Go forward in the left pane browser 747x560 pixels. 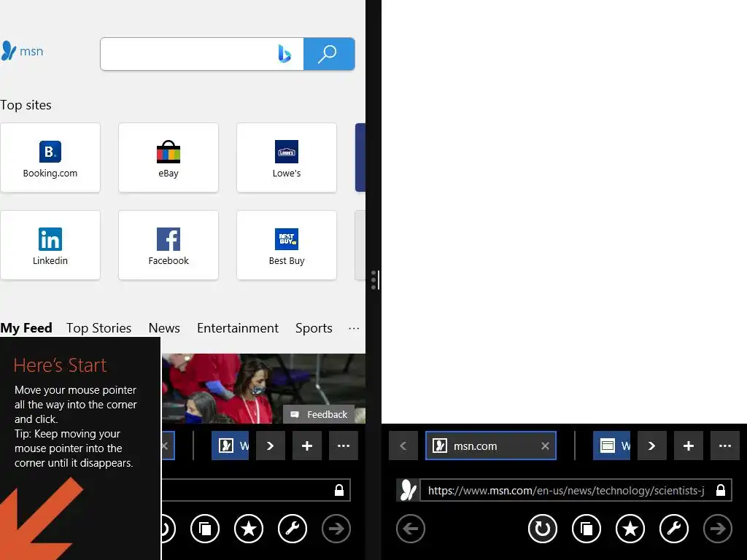(336, 529)
